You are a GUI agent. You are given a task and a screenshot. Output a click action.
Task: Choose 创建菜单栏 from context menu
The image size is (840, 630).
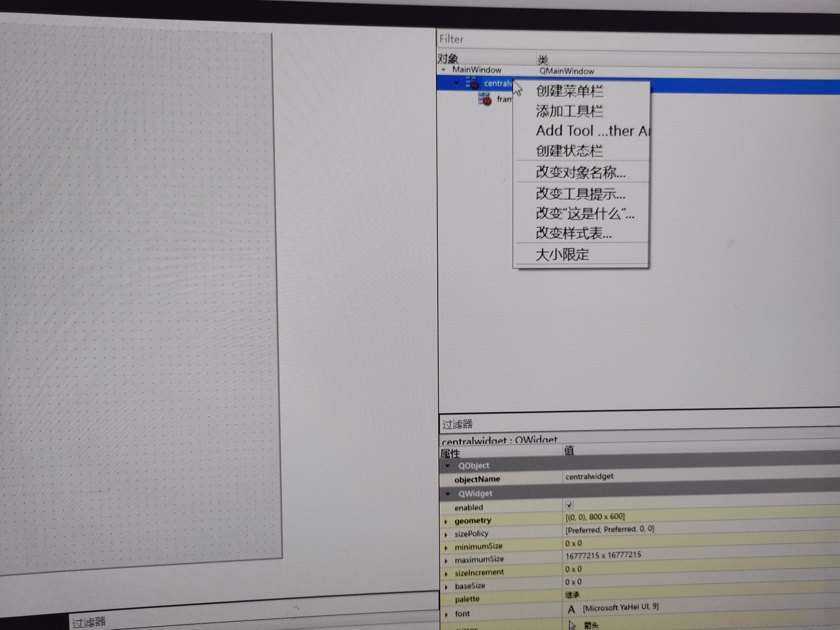click(569, 91)
